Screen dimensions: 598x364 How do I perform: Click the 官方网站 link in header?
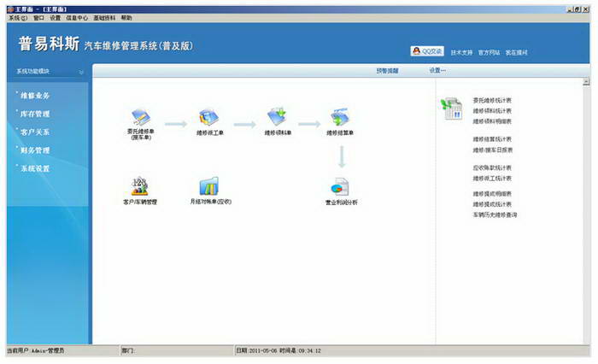(489, 52)
